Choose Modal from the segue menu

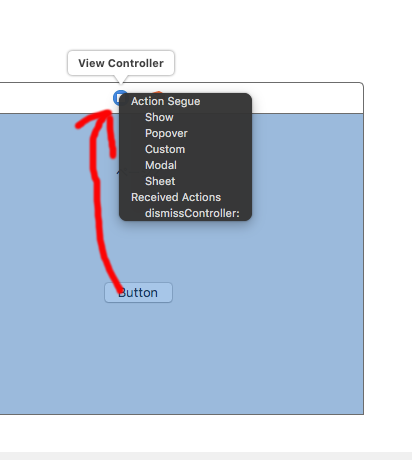click(161, 165)
